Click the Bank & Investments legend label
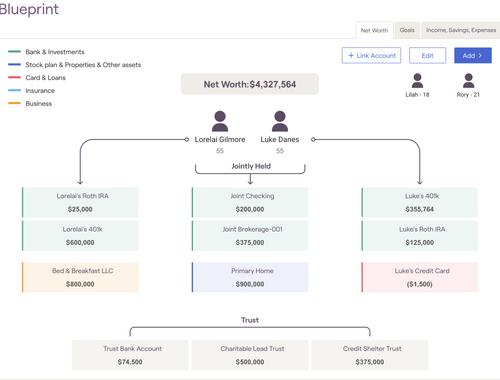The image size is (500, 380). (55, 52)
